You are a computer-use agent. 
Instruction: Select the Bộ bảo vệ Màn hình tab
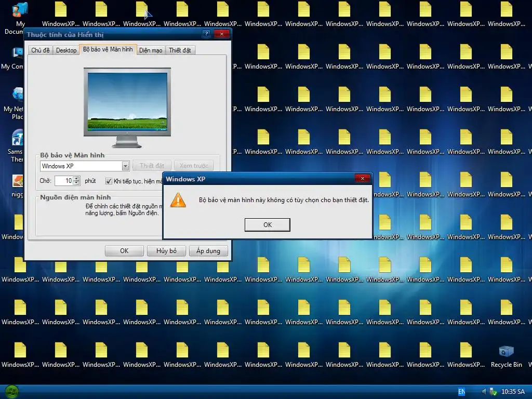(x=108, y=49)
